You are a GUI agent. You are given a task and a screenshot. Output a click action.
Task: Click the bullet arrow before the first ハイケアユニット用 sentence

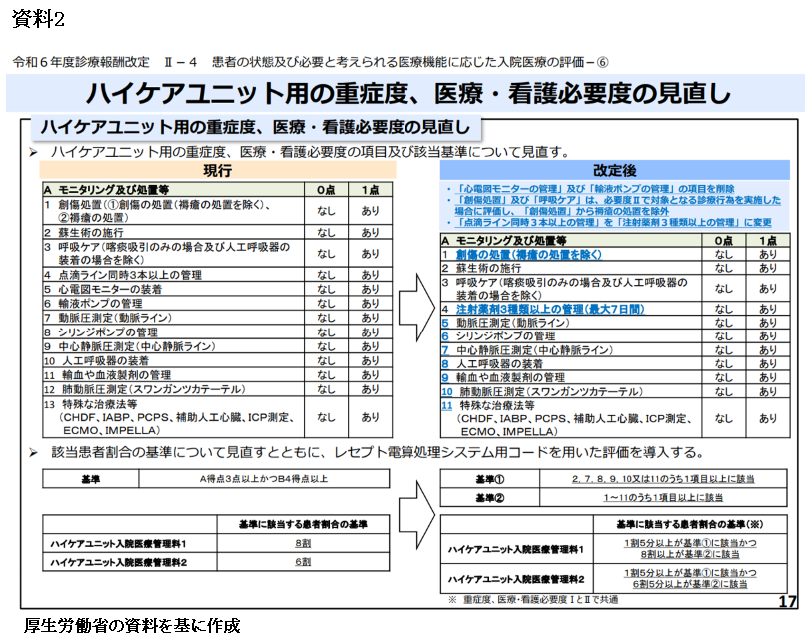point(32,152)
